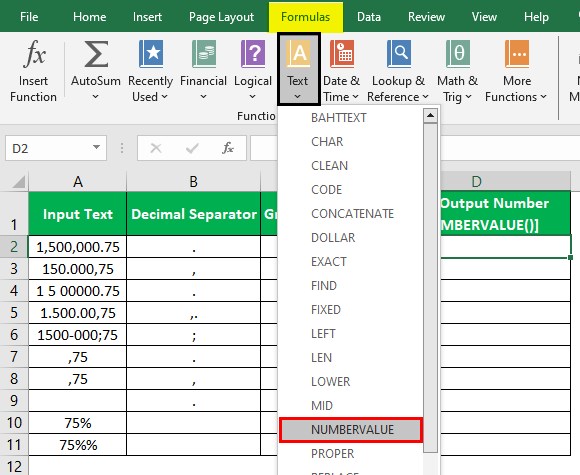Click the Insert Function fx icon
580x475 pixels.
pos(34,54)
